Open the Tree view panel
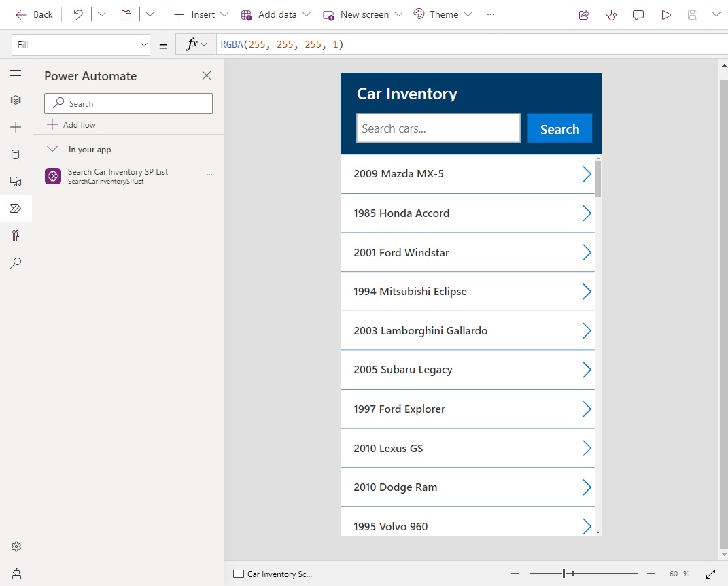This screenshot has width=728, height=586. [x=16, y=99]
